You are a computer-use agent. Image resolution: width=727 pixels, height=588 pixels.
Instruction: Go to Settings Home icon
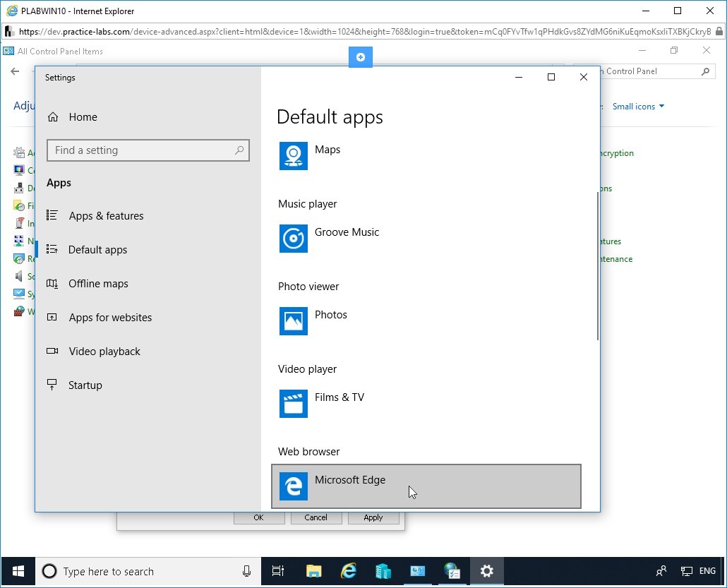point(53,117)
